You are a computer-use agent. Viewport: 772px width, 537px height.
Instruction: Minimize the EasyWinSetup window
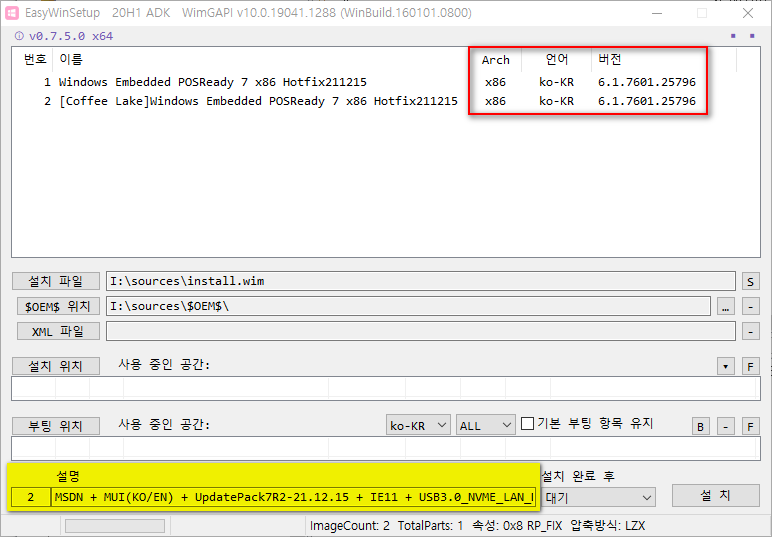657,13
